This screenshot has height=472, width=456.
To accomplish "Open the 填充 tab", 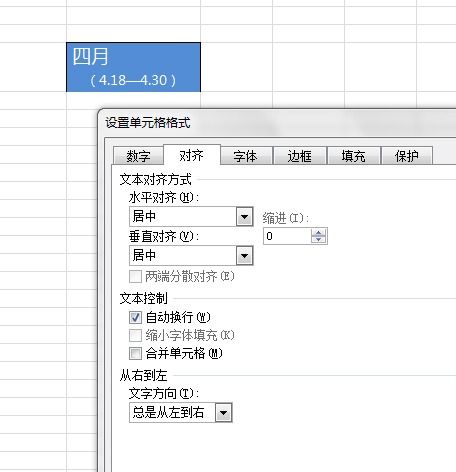I will [354, 156].
